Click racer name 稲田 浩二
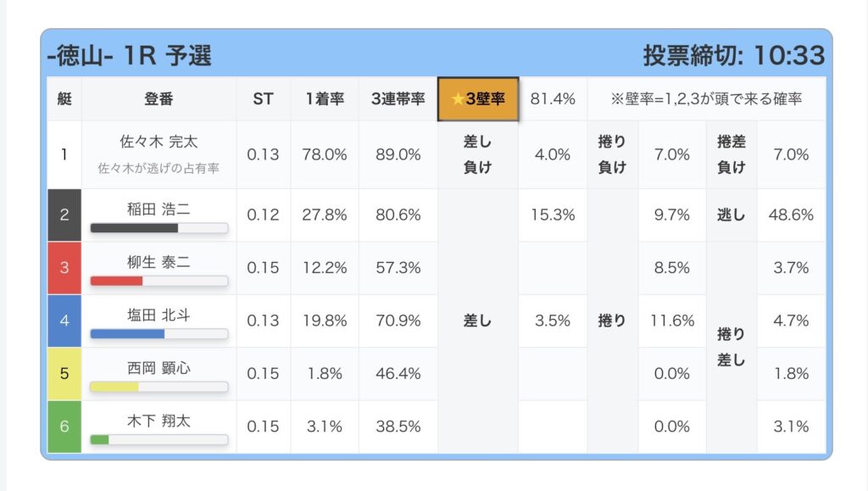Viewport: 868px width, 491px height. point(159,209)
